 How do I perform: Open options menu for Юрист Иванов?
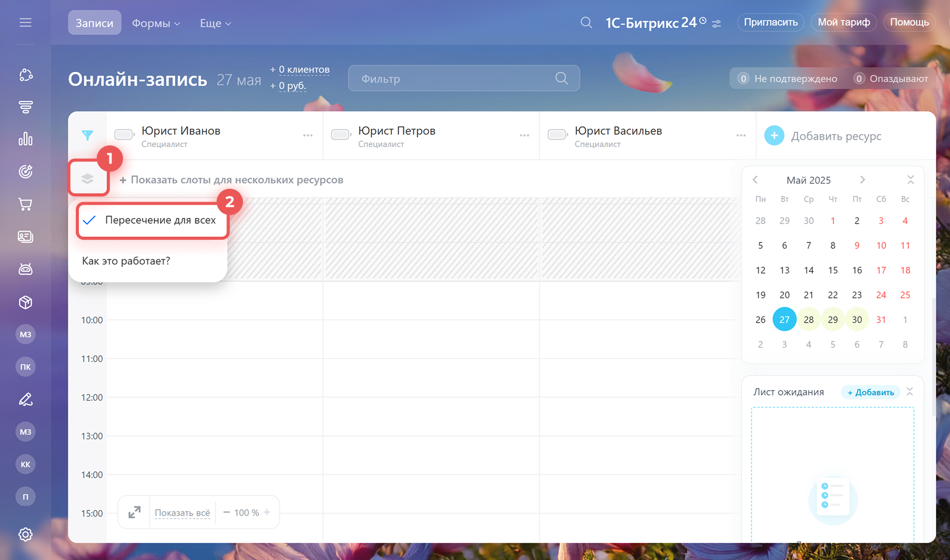coord(308,136)
